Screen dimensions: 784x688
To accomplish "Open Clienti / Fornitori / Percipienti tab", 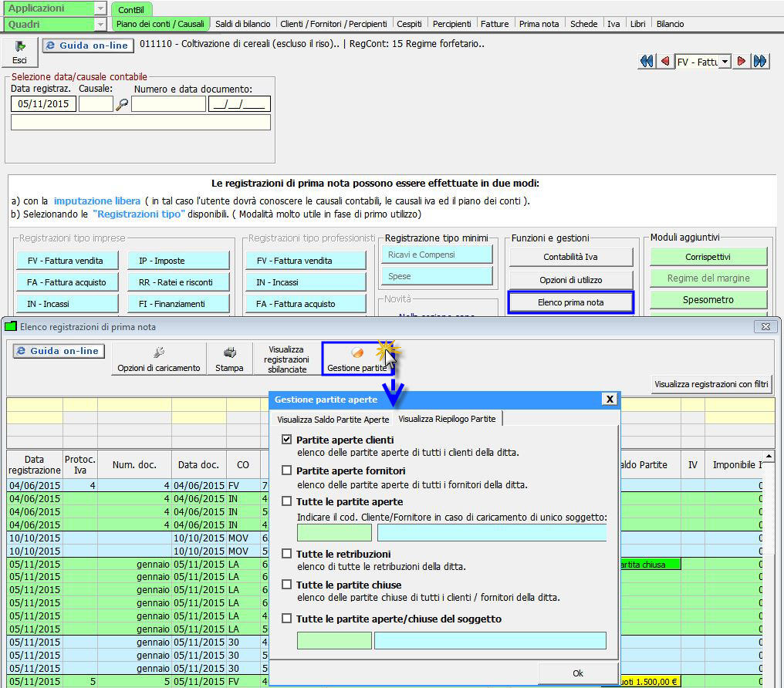I will coord(333,24).
